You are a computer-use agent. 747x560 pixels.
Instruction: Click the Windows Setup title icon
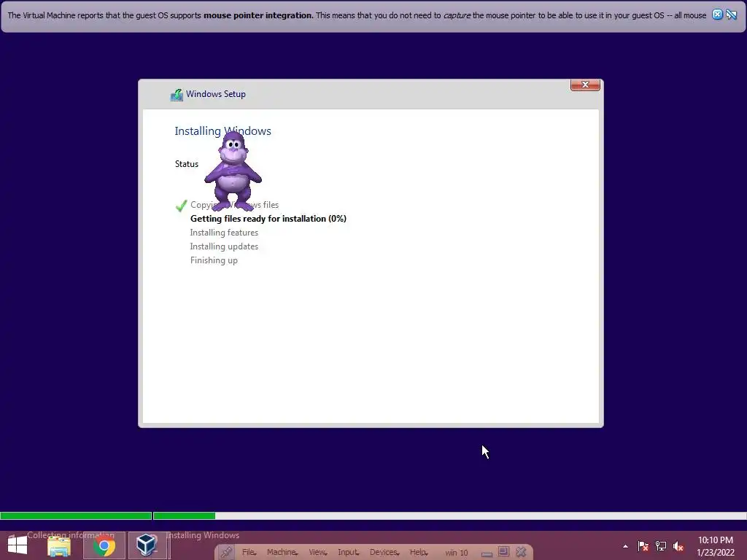click(177, 94)
